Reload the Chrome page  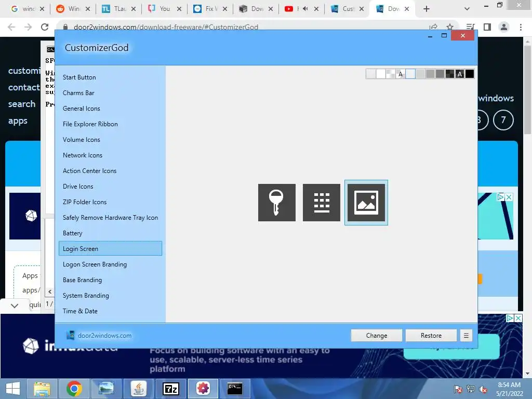coord(45,27)
